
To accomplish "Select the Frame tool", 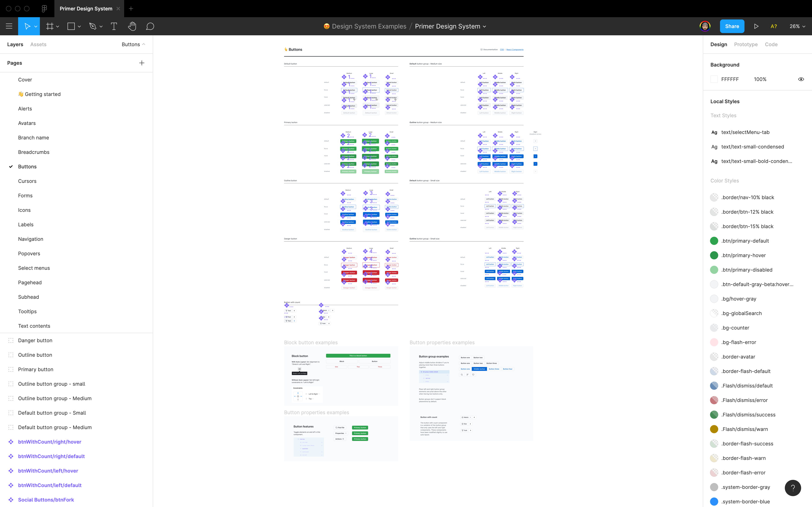I will click(50, 26).
